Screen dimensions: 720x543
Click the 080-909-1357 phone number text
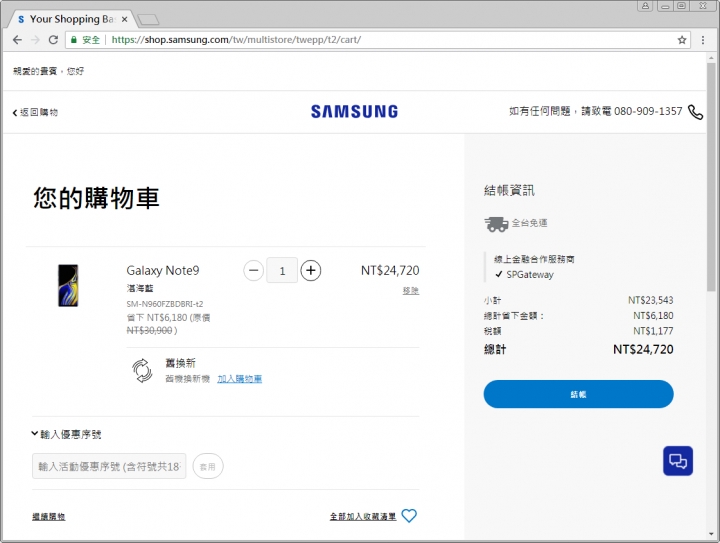point(648,111)
